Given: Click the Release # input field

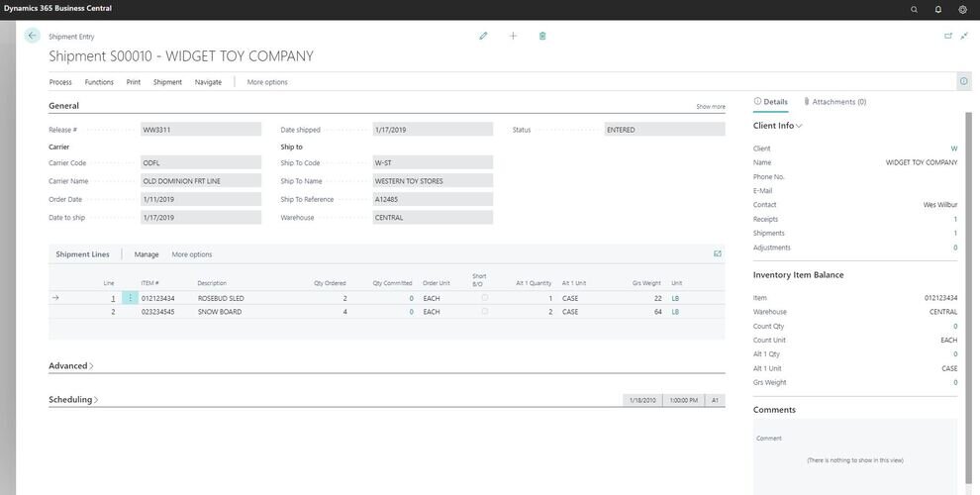Looking at the screenshot, I should tap(200, 130).
